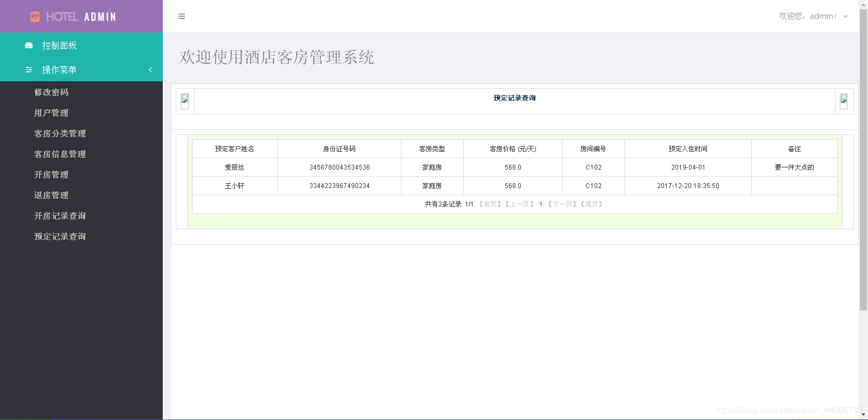Open 开房管理 menu item
868x420 pixels.
point(52,175)
